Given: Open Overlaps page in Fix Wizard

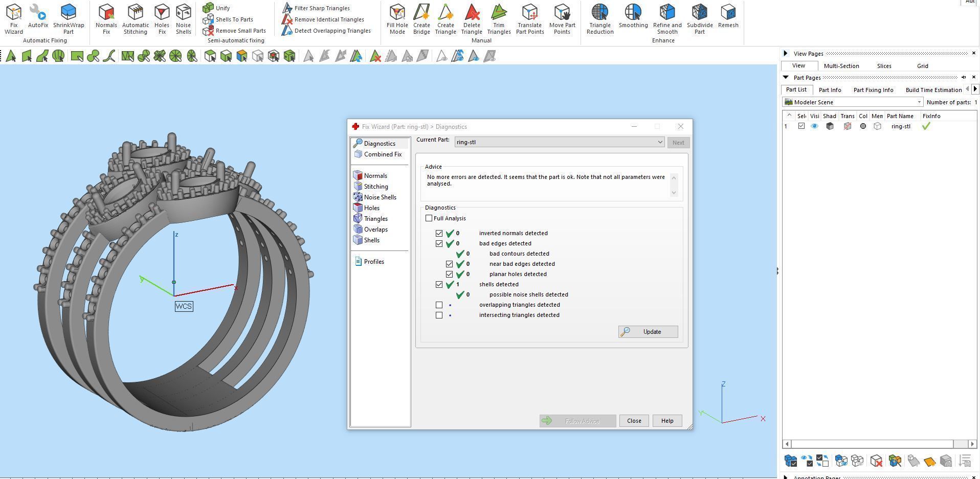Looking at the screenshot, I should coord(371,230).
